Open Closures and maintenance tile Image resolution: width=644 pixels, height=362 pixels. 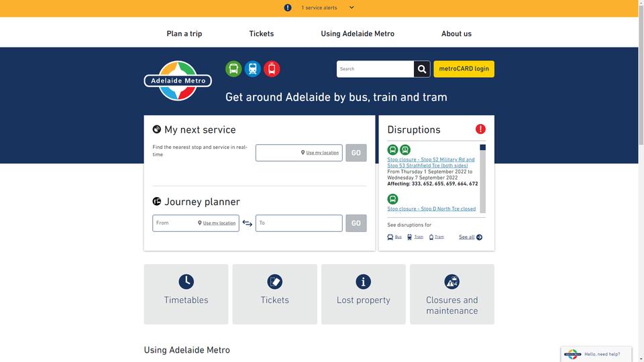tap(452, 294)
